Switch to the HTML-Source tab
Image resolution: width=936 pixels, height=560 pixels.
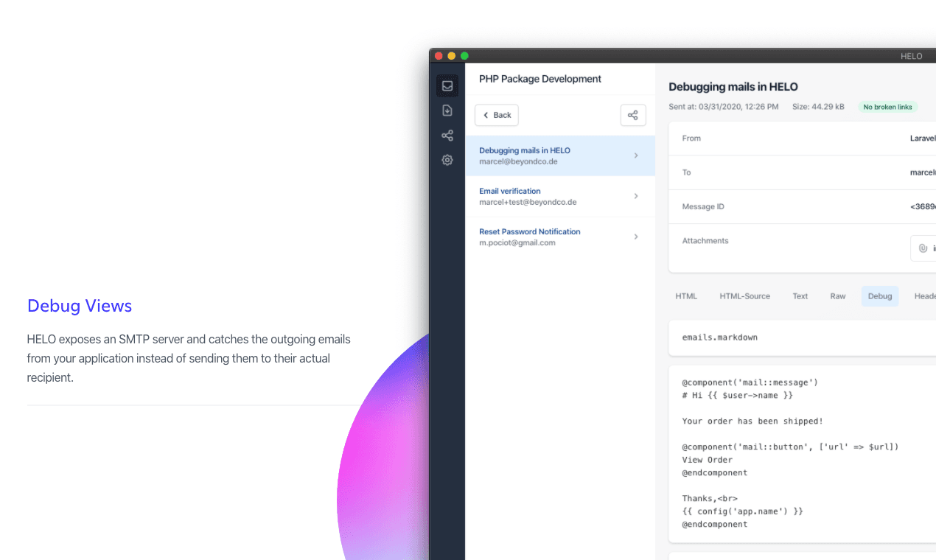(744, 296)
